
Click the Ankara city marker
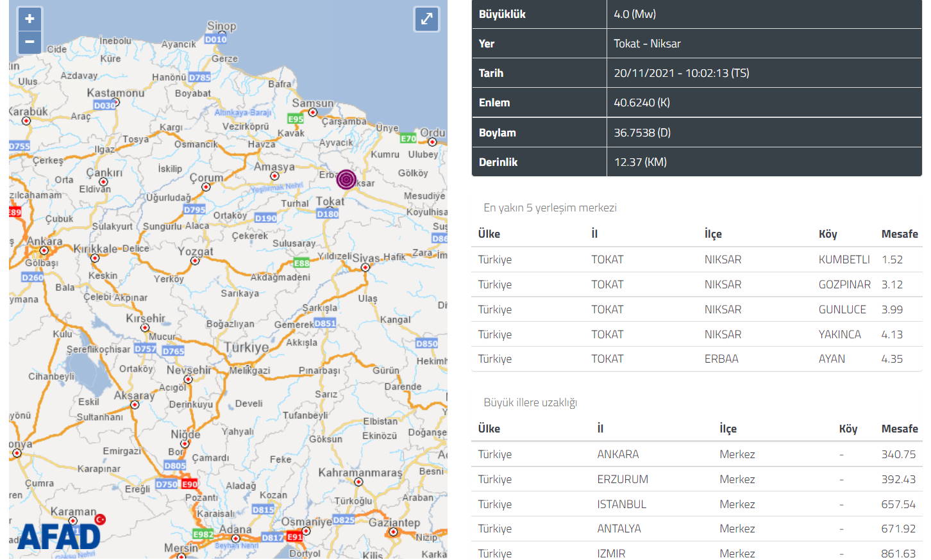click(x=44, y=251)
